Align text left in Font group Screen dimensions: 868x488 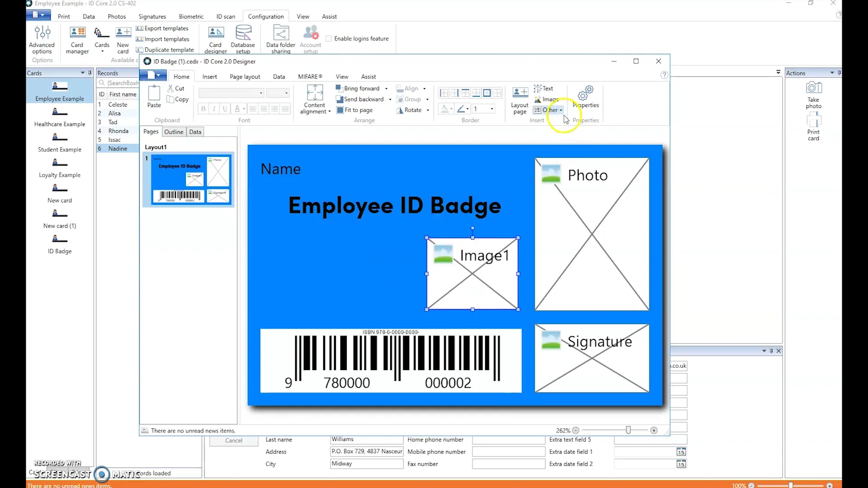pos(253,108)
